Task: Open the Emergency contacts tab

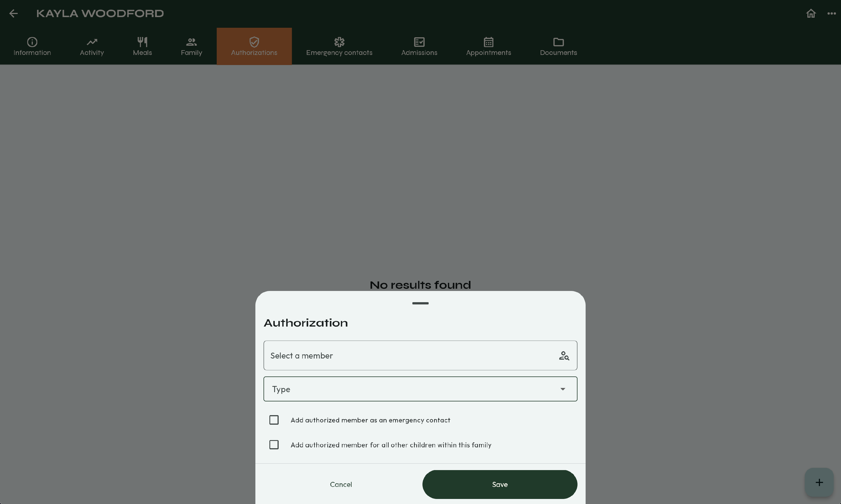Action: [339, 46]
